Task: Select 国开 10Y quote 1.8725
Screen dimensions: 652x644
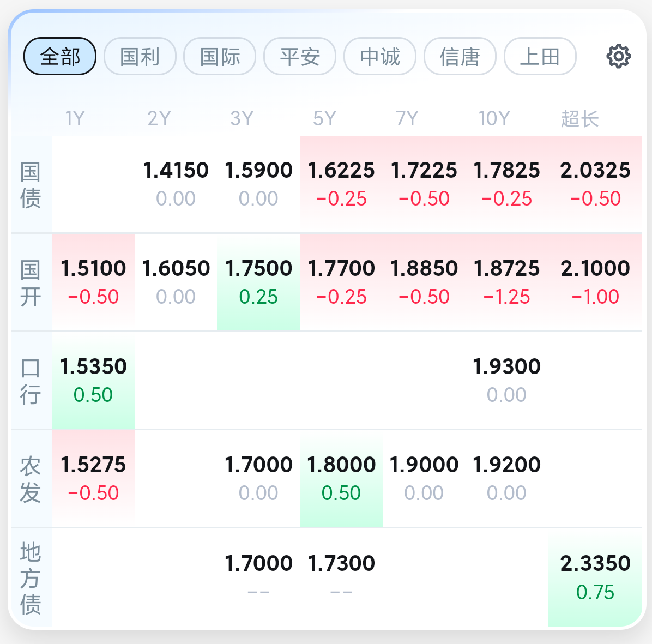Action: point(506,282)
